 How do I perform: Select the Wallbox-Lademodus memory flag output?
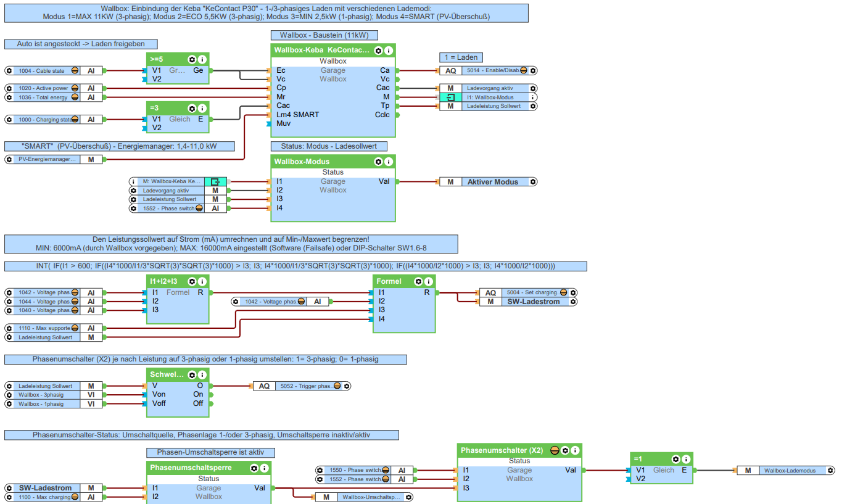(786, 471)
